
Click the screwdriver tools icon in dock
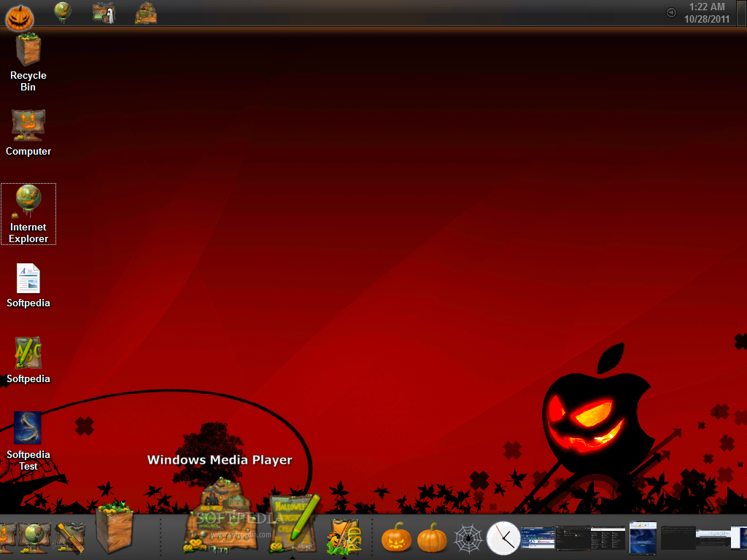coord(70,537)
